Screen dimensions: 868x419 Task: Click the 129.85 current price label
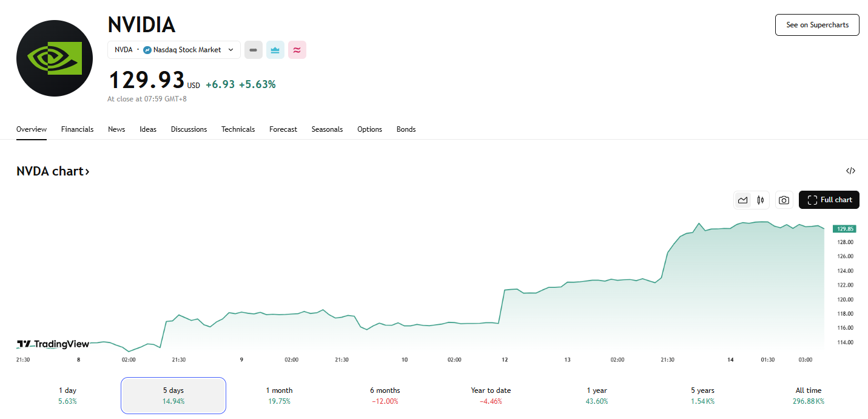click(x=844, y=229)
